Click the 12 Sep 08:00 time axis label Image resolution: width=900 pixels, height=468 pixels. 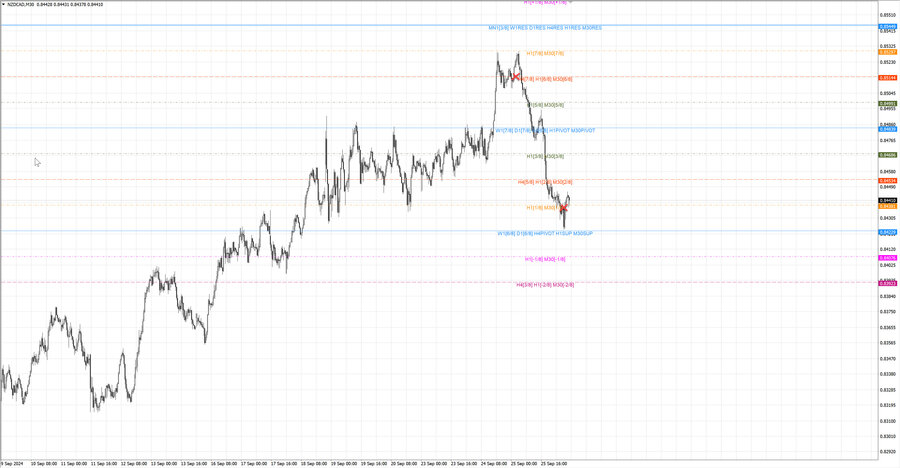[x=133, y=463]
